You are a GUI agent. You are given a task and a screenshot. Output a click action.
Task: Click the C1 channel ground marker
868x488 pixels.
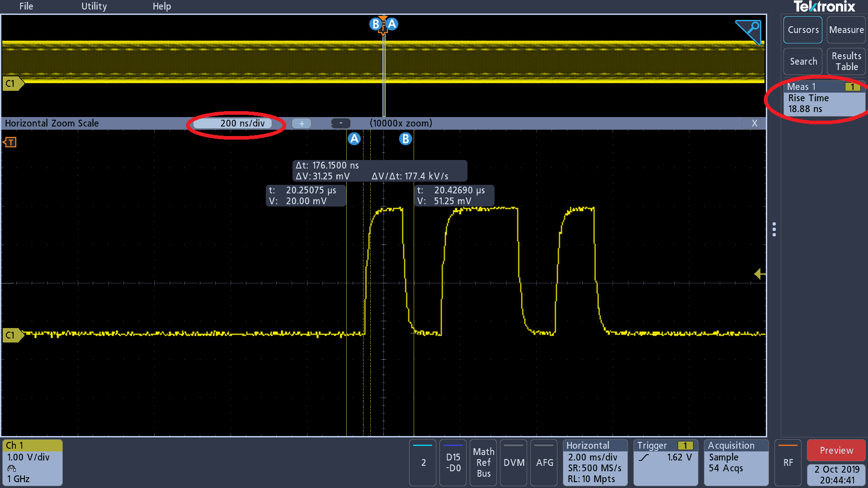click(x=12, y=335)
